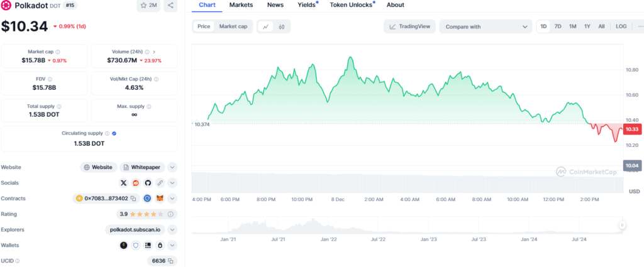The height and width of the screenshot is (267, 644).
Task: Copy the UCID value 6636
Action: tap(170, 261)
